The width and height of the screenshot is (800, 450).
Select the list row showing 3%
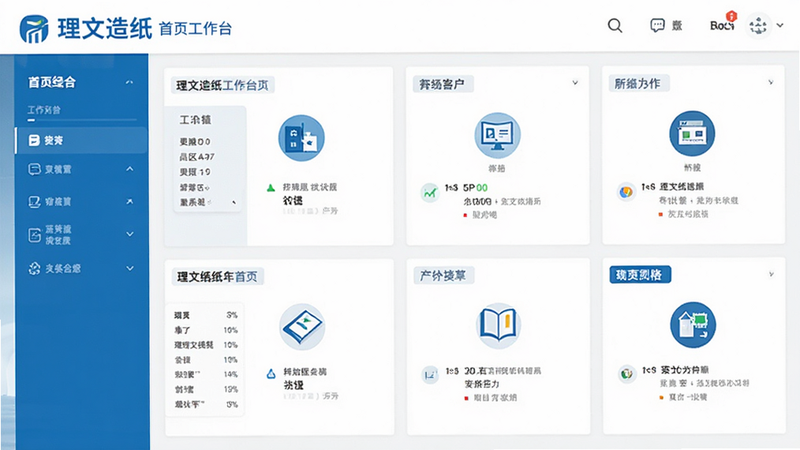click(206, 315)
